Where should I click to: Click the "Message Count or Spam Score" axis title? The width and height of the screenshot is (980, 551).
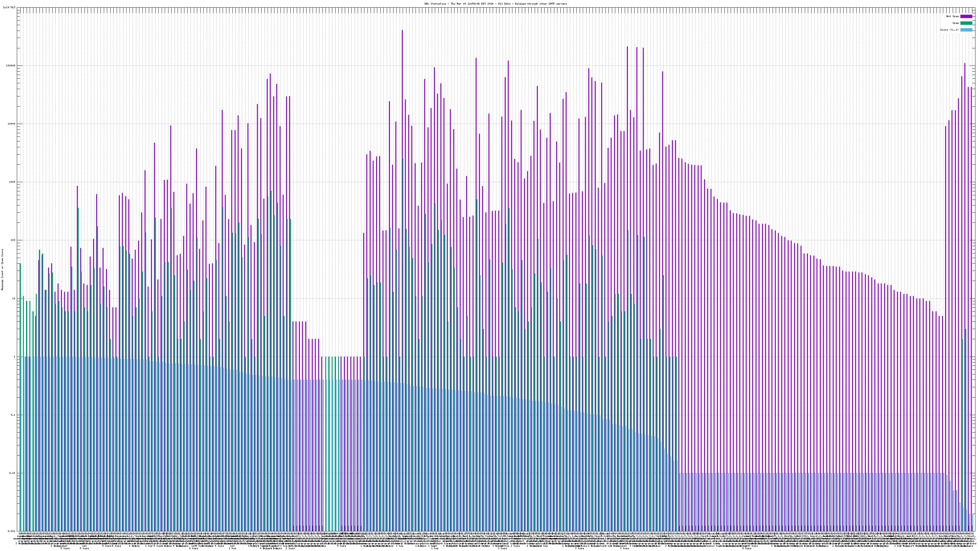(2, 270)
